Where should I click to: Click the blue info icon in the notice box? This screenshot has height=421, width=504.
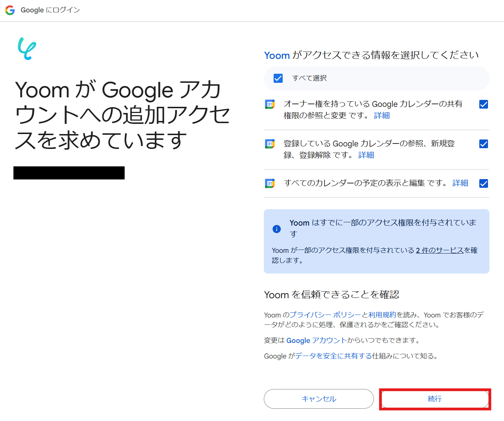(x=277, y=229)
